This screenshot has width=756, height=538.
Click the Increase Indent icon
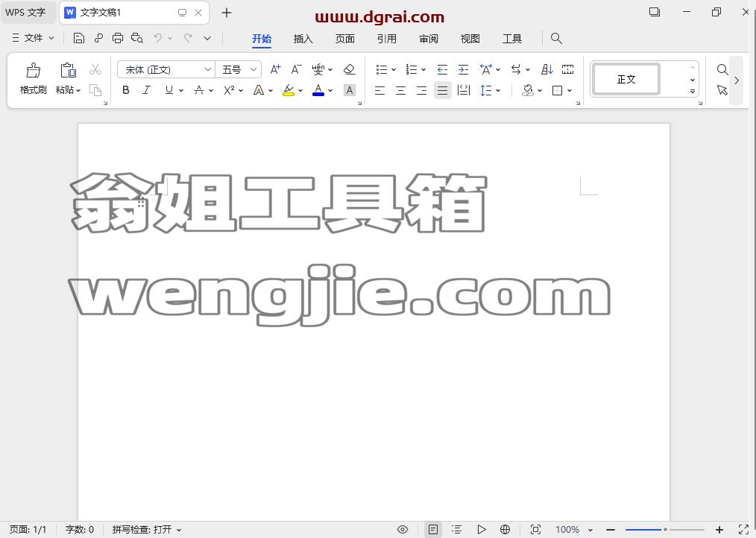[463, 69]
